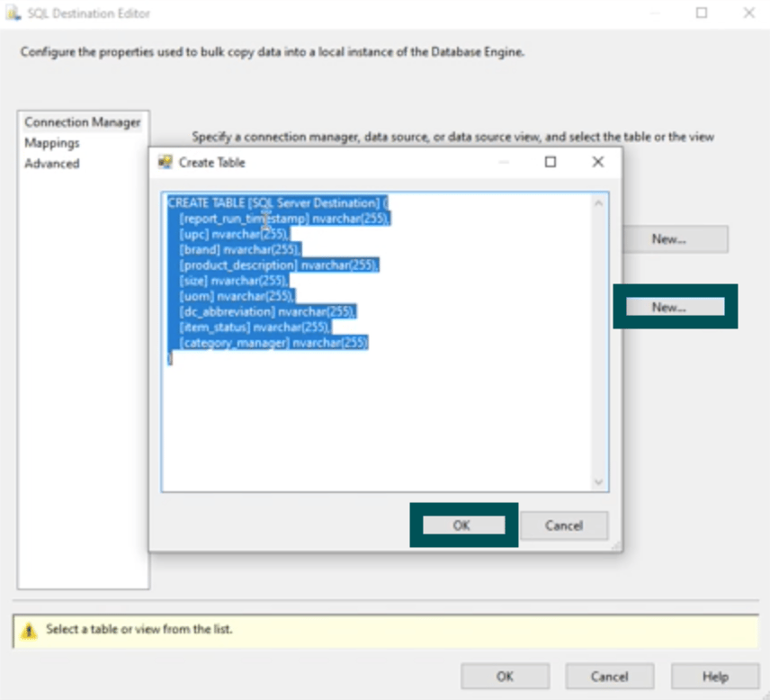Close the Create Table dialog
The height and width of the screenshot is (700, 770).
click(597, 162)
